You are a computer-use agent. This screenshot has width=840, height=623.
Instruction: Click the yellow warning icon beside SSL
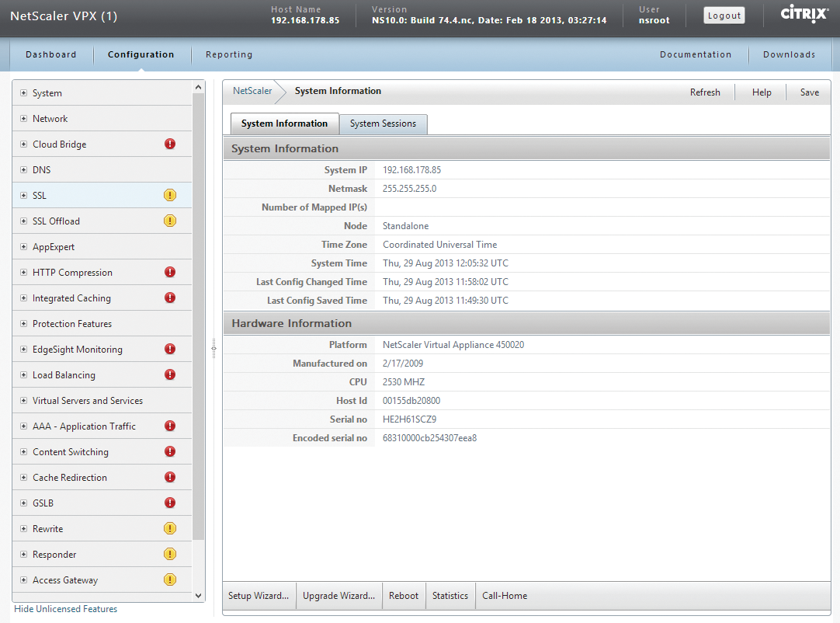[170, 195]
